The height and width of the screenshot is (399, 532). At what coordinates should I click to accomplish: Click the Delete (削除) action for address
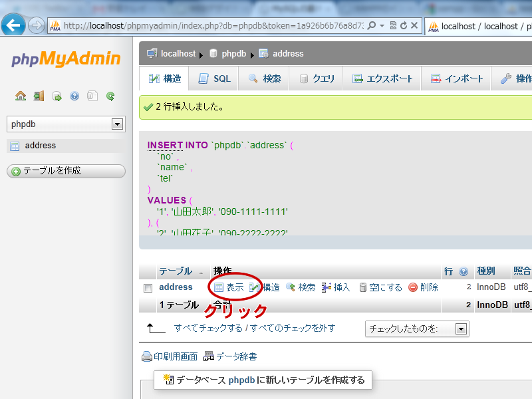[x=423, y=287]
